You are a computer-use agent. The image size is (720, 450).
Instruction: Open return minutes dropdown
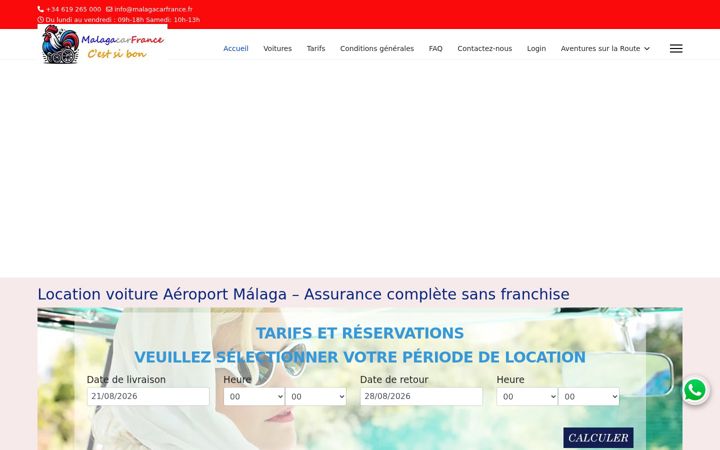(589, 397)
